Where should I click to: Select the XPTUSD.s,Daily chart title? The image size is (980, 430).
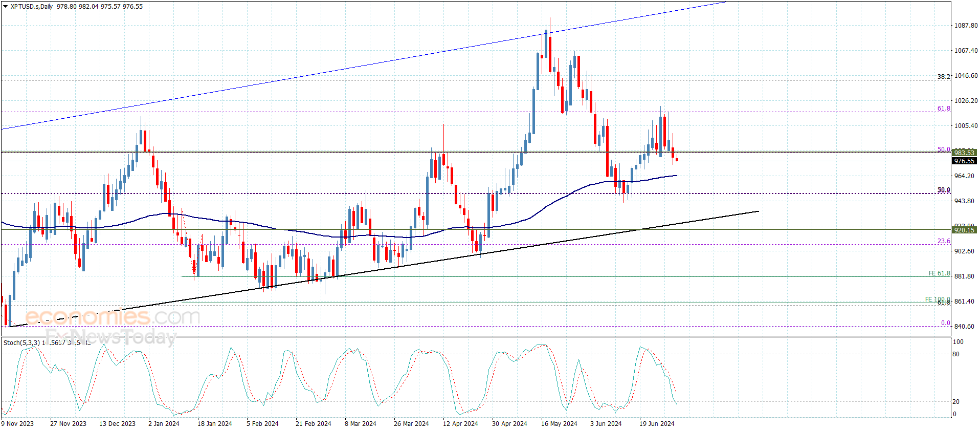click(31, 7)
